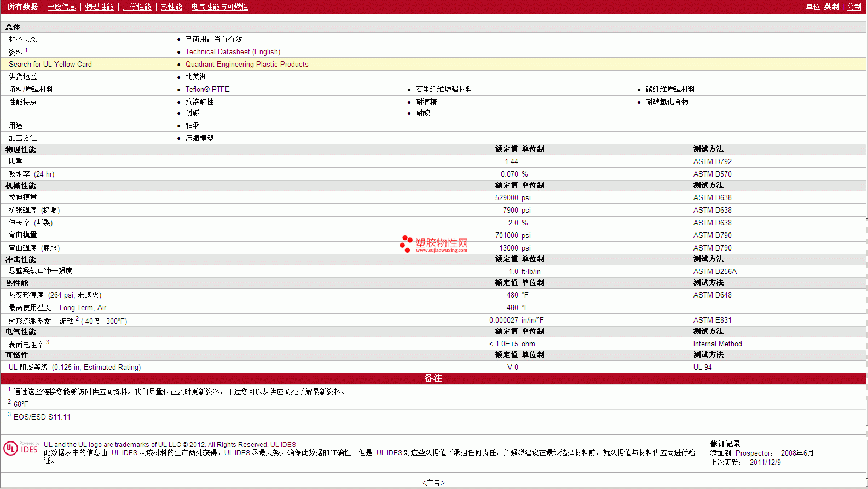This screenshot has width=868, height=489.
Task: Open Technical Datasheet (English) link
Action: (x=233, y=52)
